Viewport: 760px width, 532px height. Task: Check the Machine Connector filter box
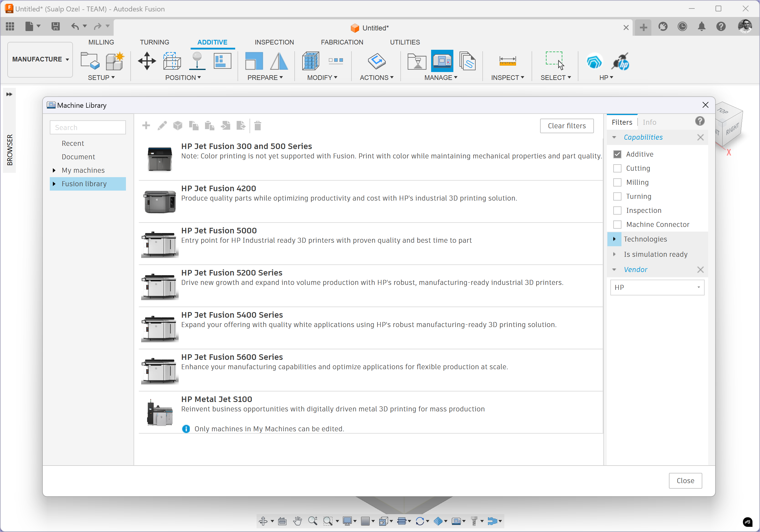click(617, 224)
